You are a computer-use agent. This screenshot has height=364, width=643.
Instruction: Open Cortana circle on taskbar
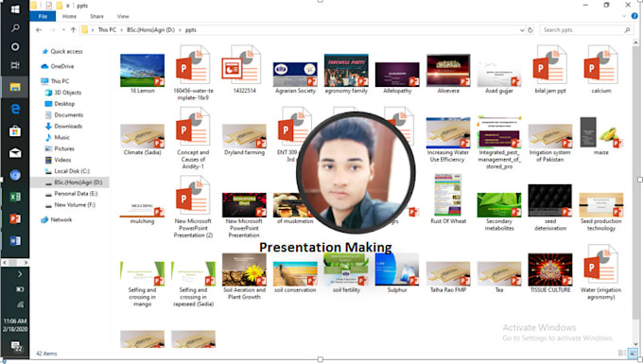15,46
